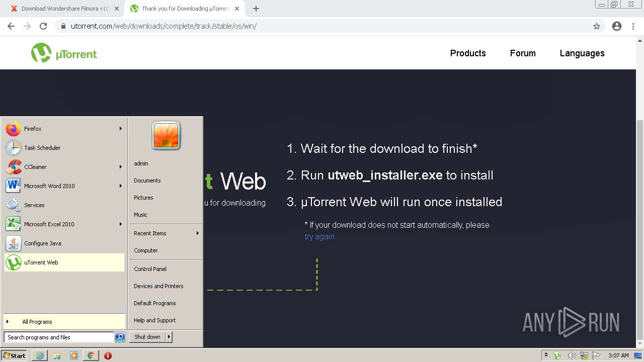
Task: Show hidden tray icons arrow
Action: [546, 355]
